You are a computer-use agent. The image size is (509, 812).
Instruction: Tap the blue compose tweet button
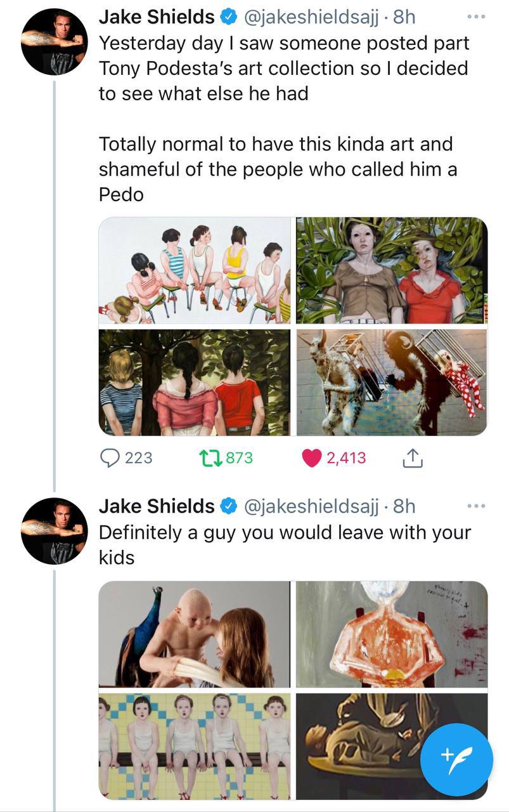tap(456, 759)
